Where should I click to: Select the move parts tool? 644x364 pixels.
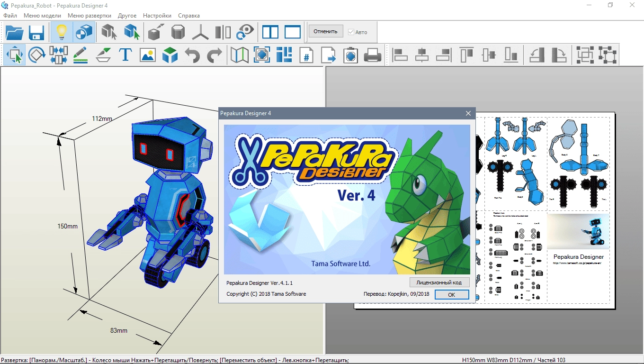15,55
